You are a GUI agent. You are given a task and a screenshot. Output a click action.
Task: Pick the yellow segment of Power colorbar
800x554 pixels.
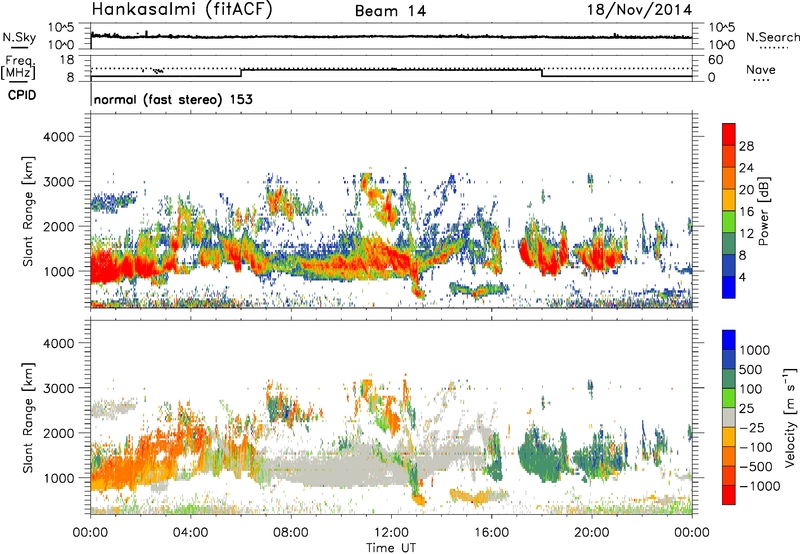click(729, 200)
